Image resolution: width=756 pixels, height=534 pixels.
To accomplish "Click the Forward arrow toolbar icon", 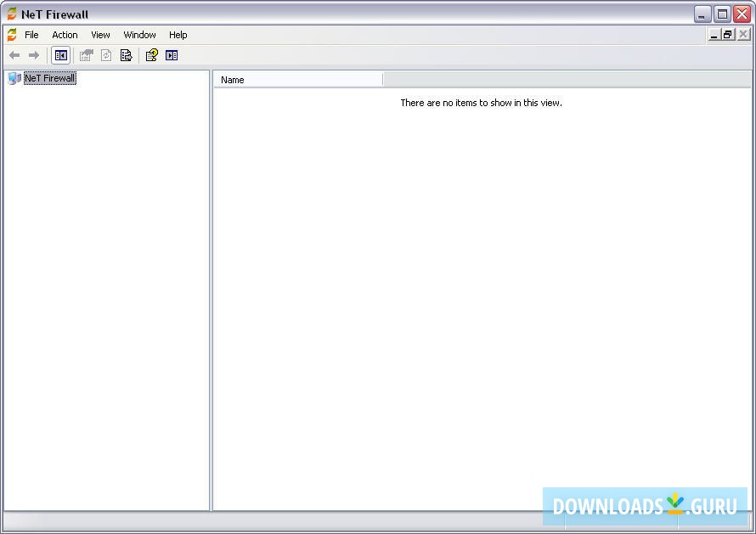I will (34, 55).
